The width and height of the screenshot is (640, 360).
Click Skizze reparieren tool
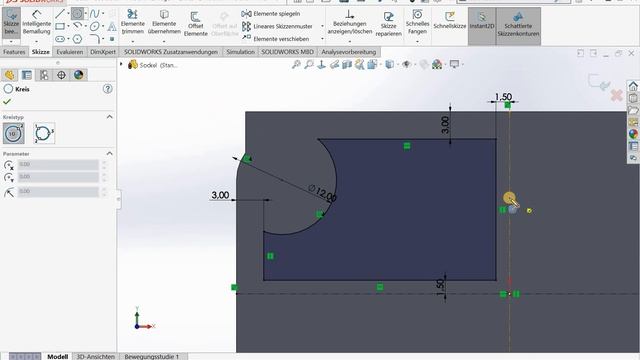[x=389, y=24]
